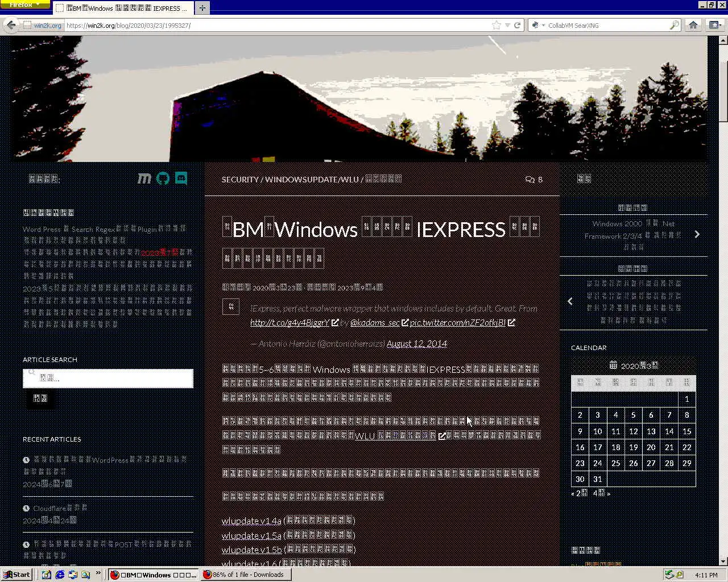
Task: Reload the page with the refresh icon
Action: (518, 25)
